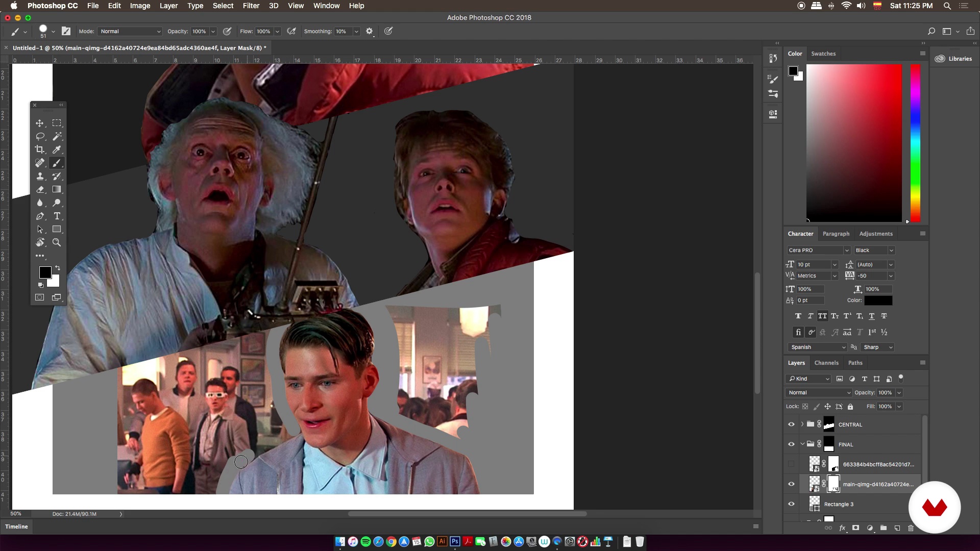The width and height of the screenshot is (980, 551).
Task: Open the Edit Toolbar three-dots menu
Action: [x=40, y=256]
